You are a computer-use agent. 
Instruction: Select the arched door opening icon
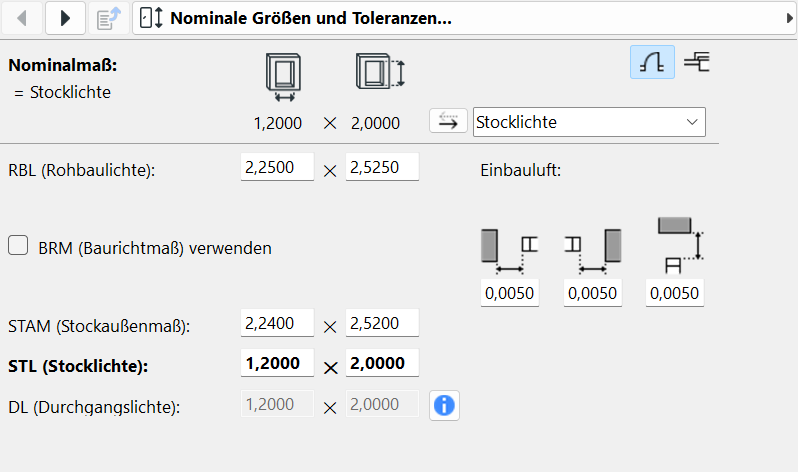(x=651, y=63)
